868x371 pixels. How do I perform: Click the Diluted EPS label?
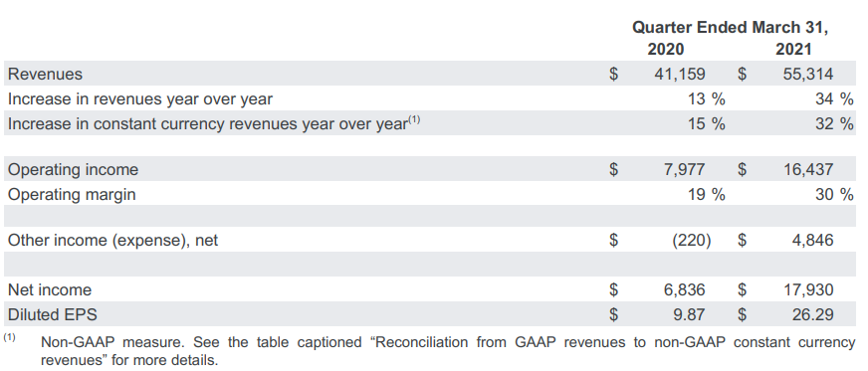coord(53,314)
